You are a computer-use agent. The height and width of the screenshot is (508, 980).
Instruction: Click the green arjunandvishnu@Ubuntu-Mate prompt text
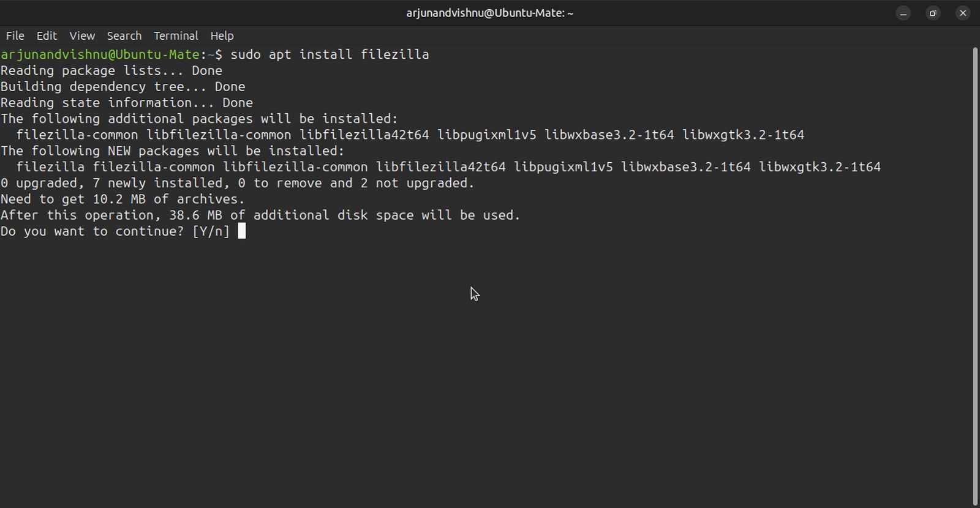(x=100, y=54)
